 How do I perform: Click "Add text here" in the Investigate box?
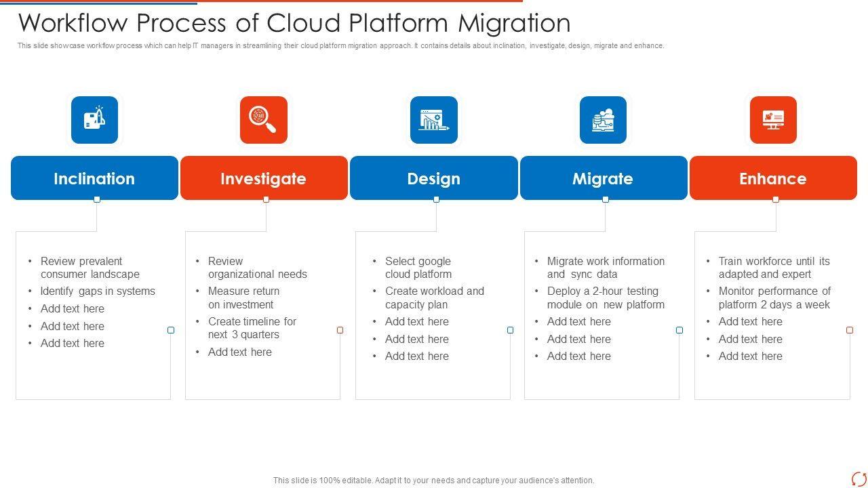coord(240,352)
